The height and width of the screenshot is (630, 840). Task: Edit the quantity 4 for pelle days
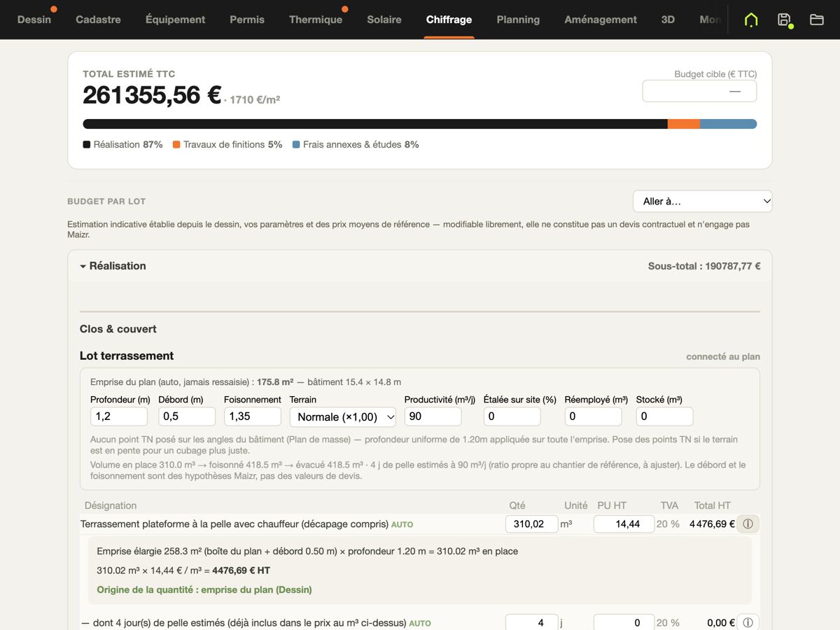(x=532, y=622)
